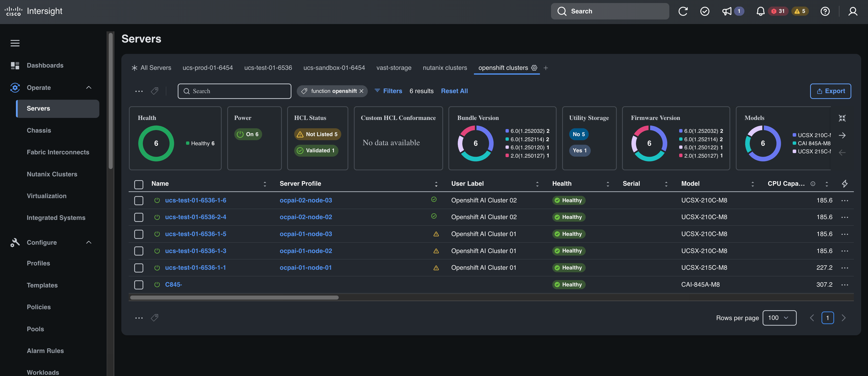Sort the table by Health column
The image size is (868, 376).
[x=608, y=184]
